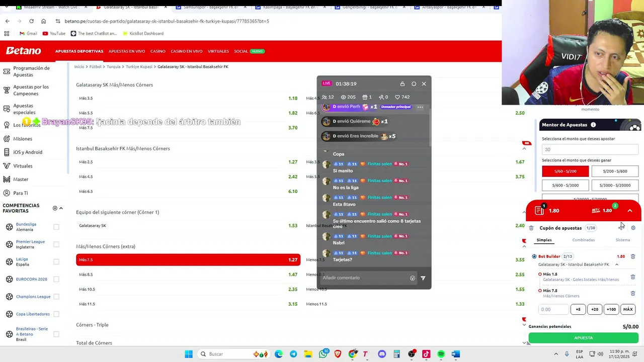Open Spotify from the taskbar

click(x=441, y=354)
